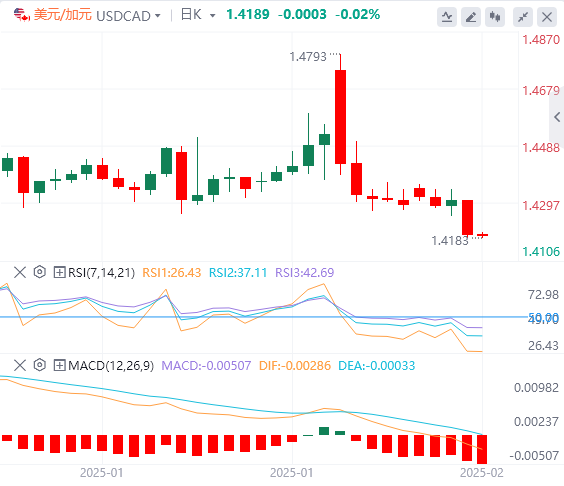Open RSI indicator settings hexagon icon
This screenshot has height=486, width=564.
40,272
